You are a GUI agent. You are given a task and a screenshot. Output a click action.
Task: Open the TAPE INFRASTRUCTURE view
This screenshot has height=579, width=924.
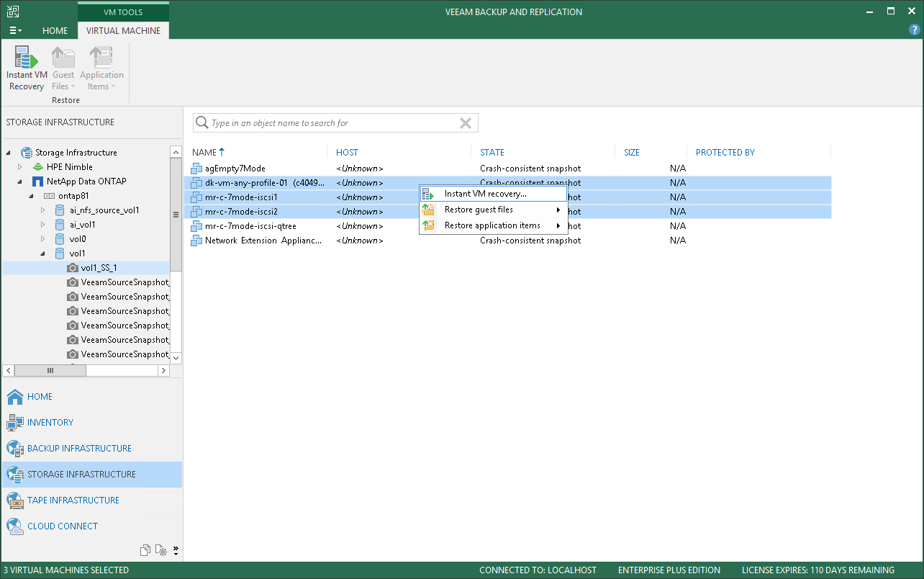pyautogui.click(x=92, y=501)
